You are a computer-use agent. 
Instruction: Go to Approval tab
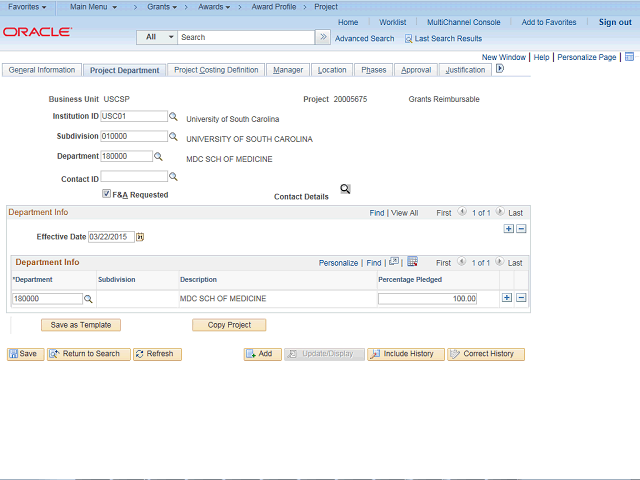tap(416, 70)
